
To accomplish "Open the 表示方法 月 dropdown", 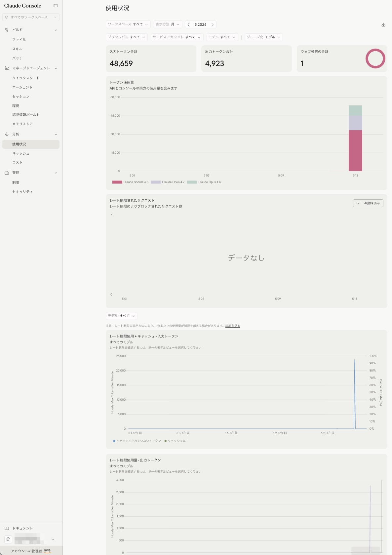I will (x=168, y=24).
